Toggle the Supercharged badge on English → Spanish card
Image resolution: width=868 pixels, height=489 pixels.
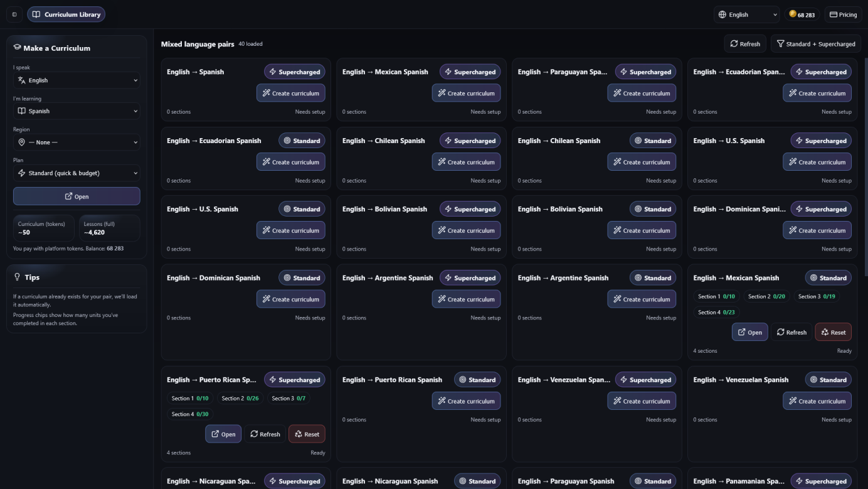point(294,72)
